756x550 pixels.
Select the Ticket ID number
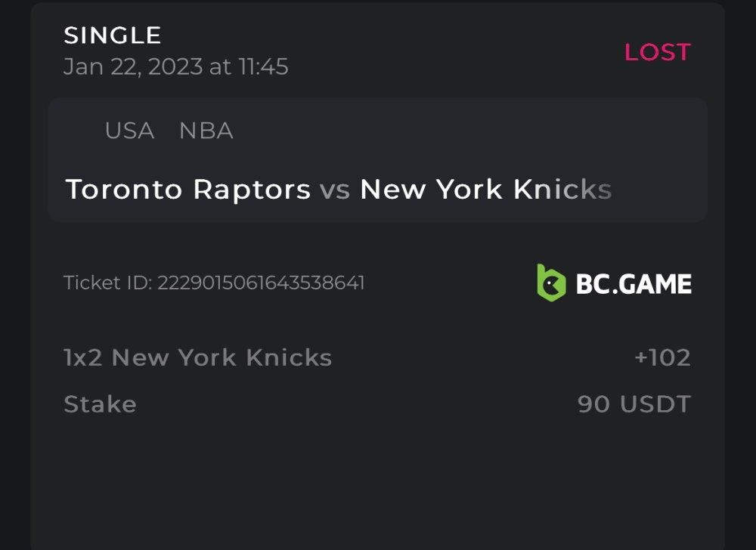261,283
